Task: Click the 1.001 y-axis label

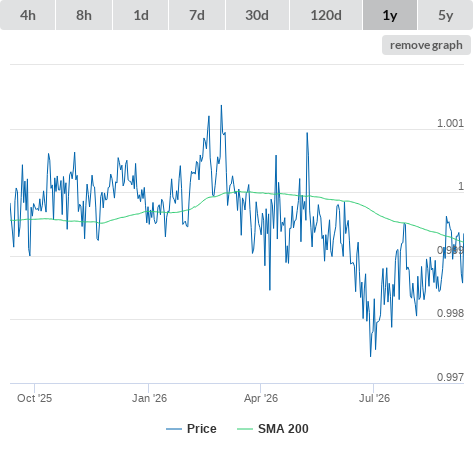Action: [x=450, y=123]
